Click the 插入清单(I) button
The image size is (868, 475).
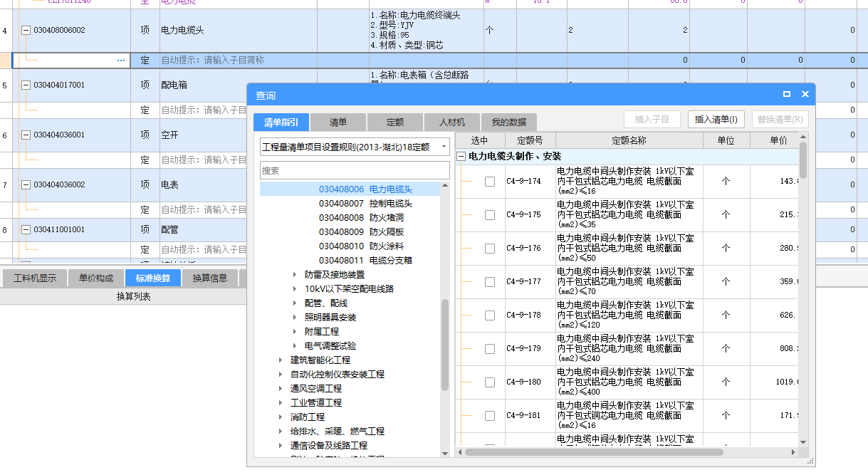pyautogui.click(x=716, y=120)
